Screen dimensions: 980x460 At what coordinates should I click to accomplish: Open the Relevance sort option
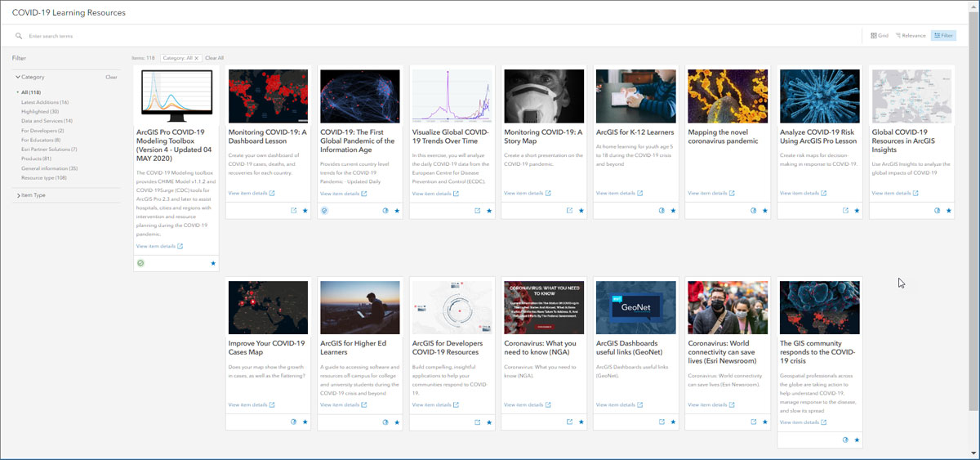[911, 36]
